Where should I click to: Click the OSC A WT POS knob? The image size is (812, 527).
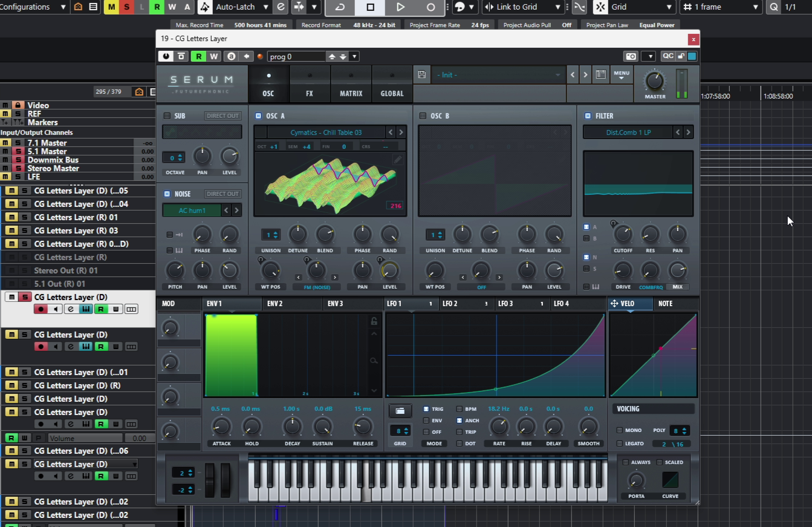point(270,270)
